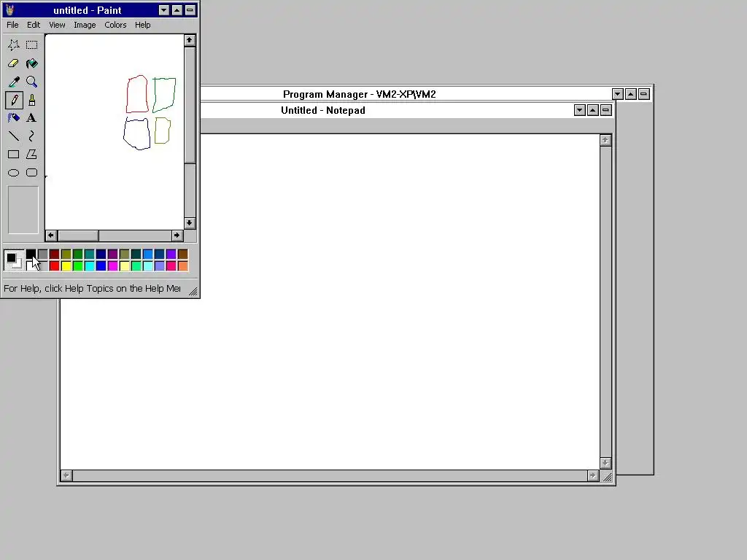Pick the dark red color swatch

(54, 254)
